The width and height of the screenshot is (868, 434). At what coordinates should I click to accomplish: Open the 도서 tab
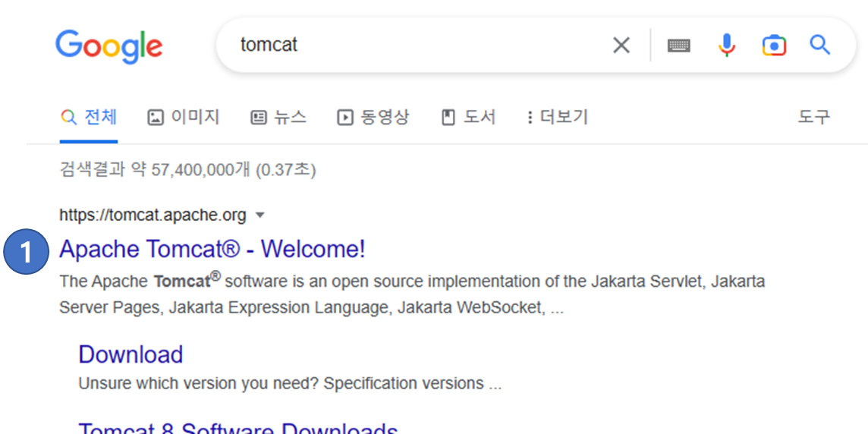click(468, 118)
